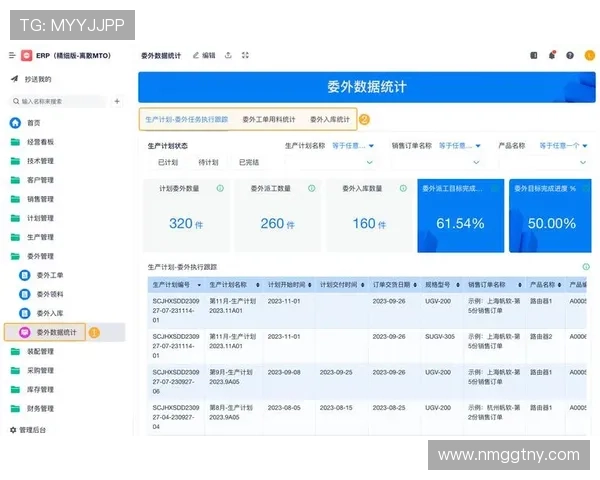Open the panel icon at top right
Screen dimensions: 600x480
(x=534, y=56)
